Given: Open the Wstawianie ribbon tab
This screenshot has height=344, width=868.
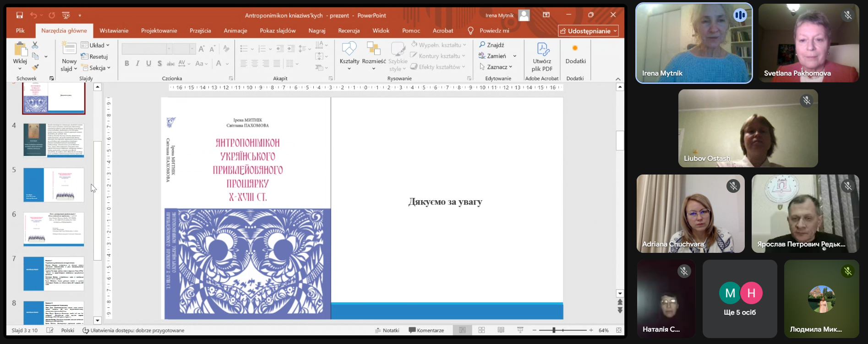Looking at the screenshot, I should coord(114,31).
